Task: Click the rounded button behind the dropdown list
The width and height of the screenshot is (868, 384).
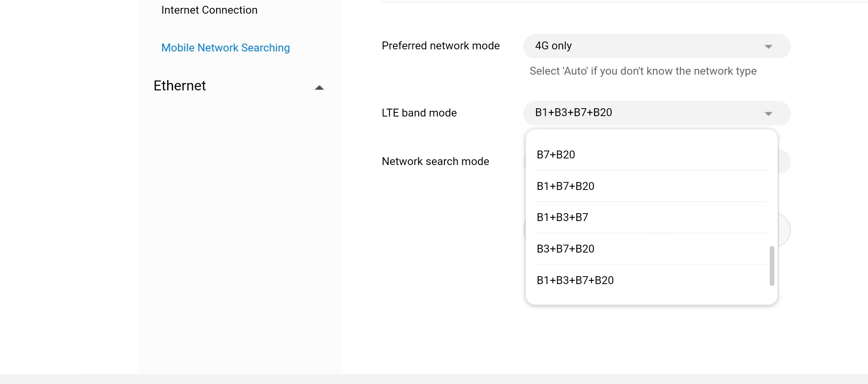Action: tap(783, 230)
